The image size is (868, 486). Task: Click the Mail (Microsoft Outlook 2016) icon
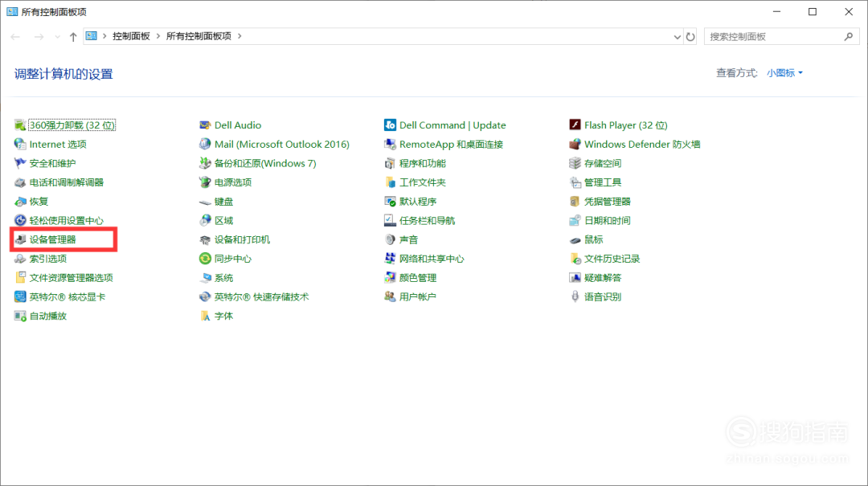205,144
